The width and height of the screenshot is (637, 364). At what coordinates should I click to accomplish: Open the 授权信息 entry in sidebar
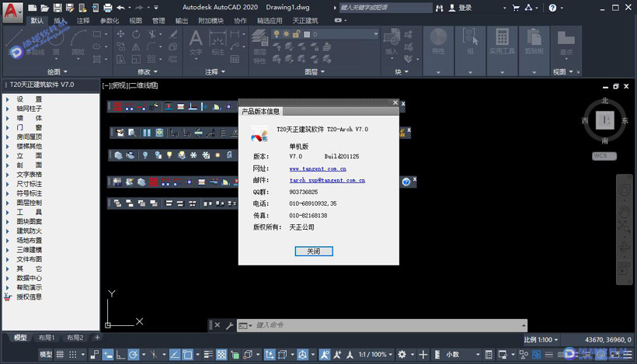pos(29,296)
